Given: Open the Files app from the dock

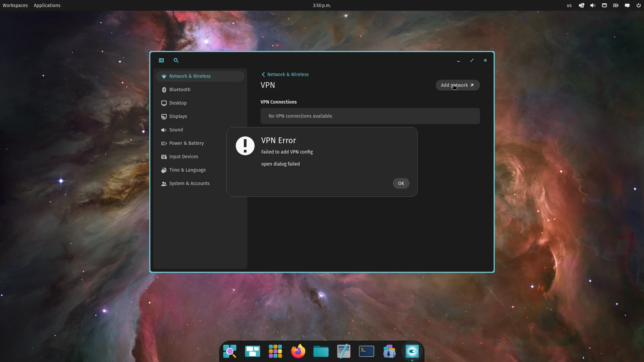Looking at the screenshot, I should (321, 351).
